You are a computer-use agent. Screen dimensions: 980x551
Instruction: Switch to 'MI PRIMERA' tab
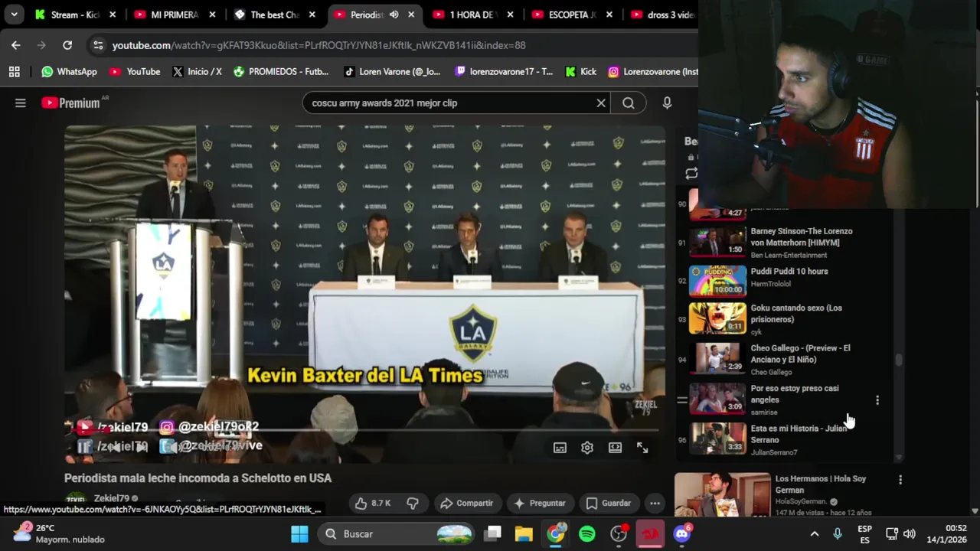pyautogui.click(x=175, y=15)
